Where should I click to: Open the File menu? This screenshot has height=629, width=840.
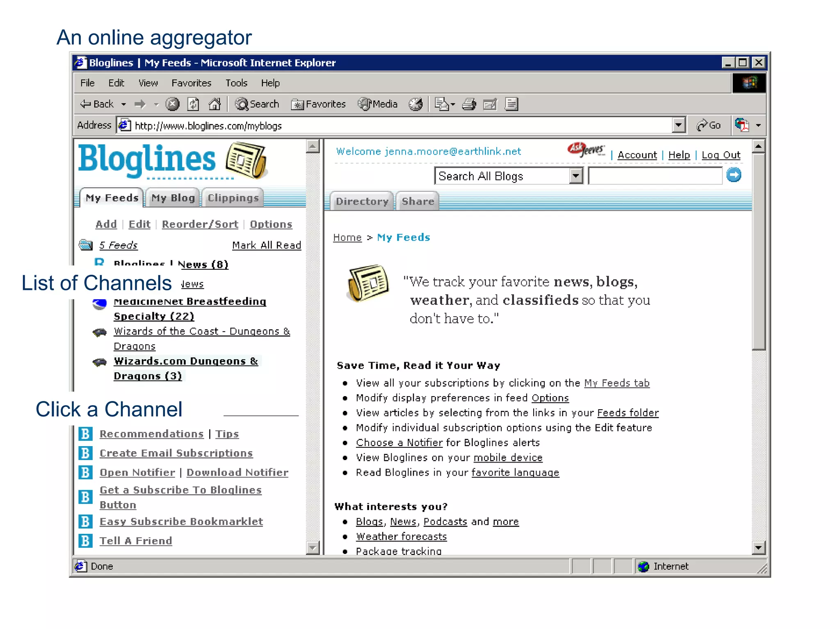pos(87,83)
